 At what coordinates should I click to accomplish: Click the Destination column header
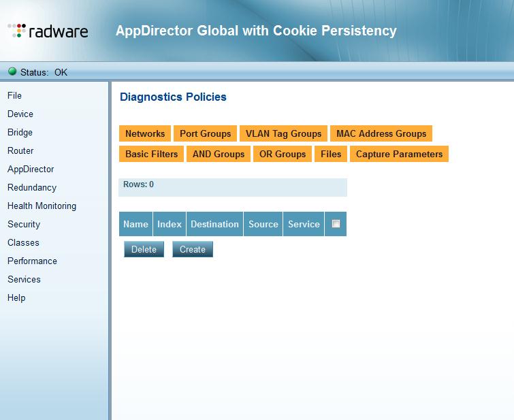point(214,224)
